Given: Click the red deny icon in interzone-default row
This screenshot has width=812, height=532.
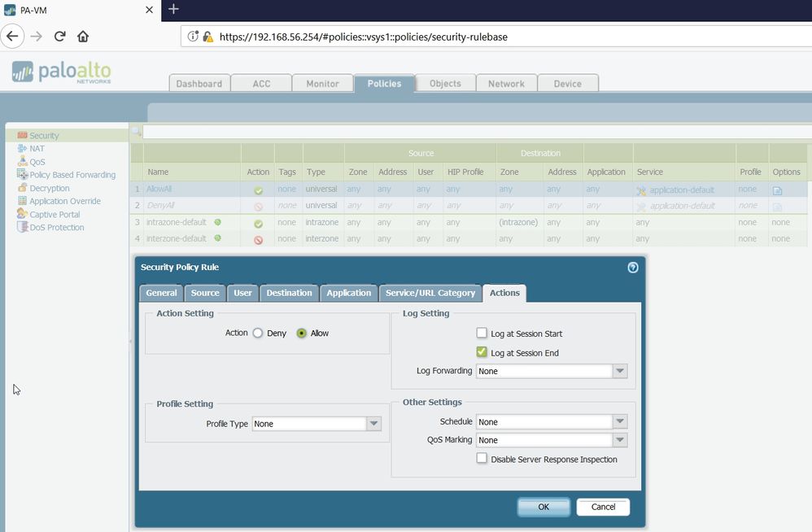Looking at the screenshot, I should coord(258,240).
